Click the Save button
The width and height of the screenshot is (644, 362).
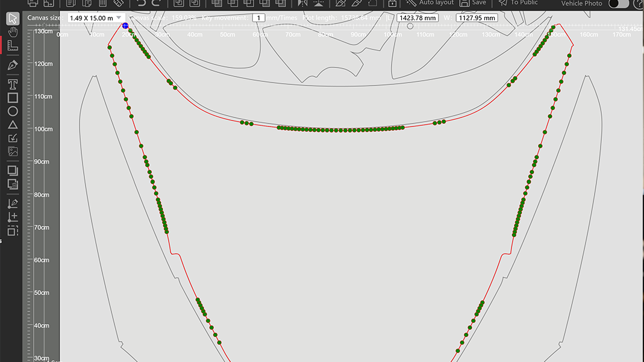coord(473,3)
